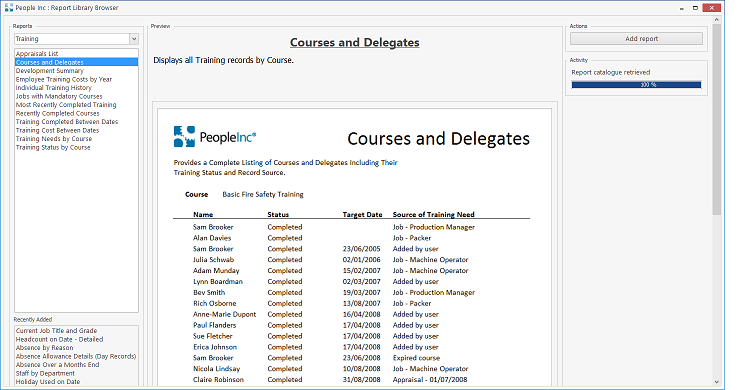The height and width of the screenshot is (390, 750).
Task: Click Status column header in preview
Action: click(x=278, y=214)
